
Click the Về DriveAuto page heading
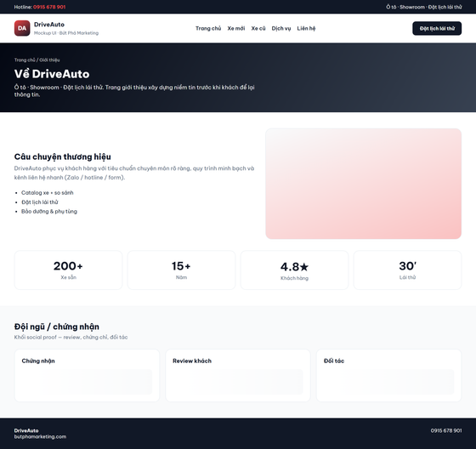pos(52,74)
